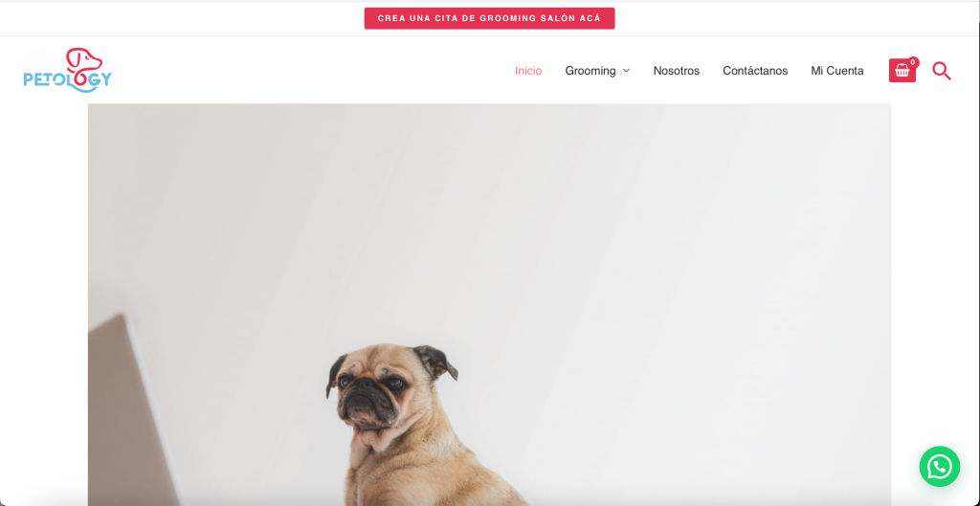Open the Nosotros page

click(x=677, y=71)
